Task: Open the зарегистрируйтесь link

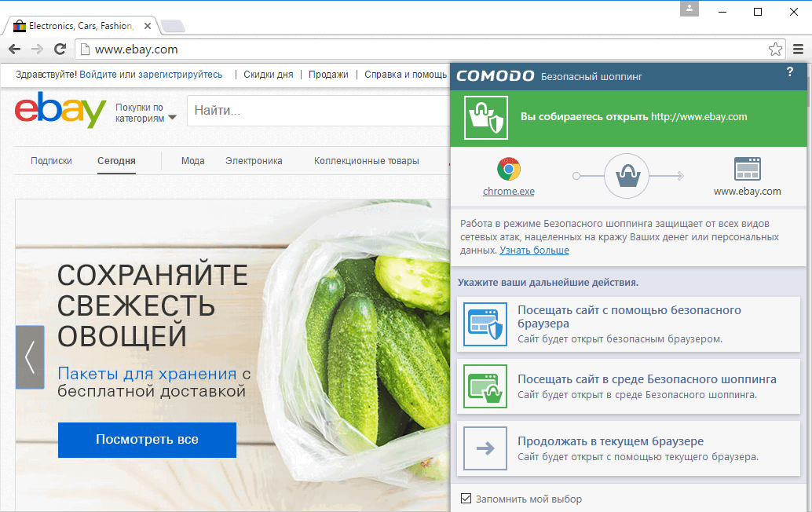Action: (180, 75)
